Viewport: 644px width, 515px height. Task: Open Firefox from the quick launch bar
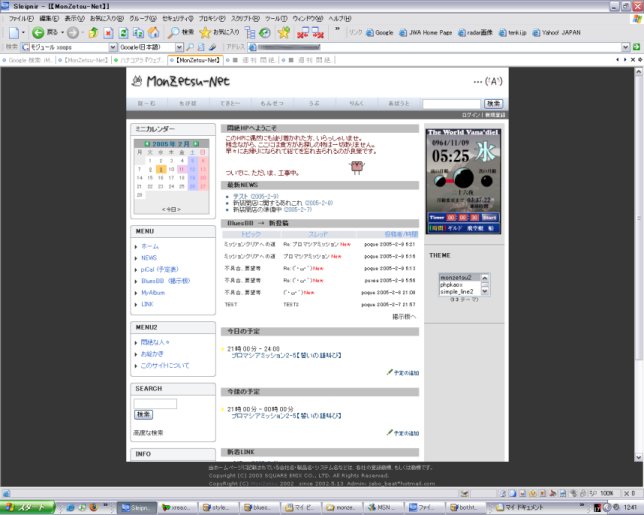click(94, 508)
